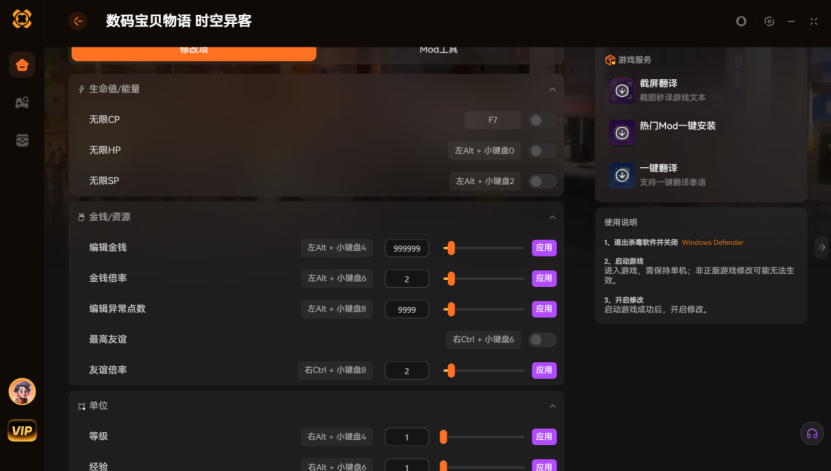Collapse the 生命值/能量 section

point(552,89)
